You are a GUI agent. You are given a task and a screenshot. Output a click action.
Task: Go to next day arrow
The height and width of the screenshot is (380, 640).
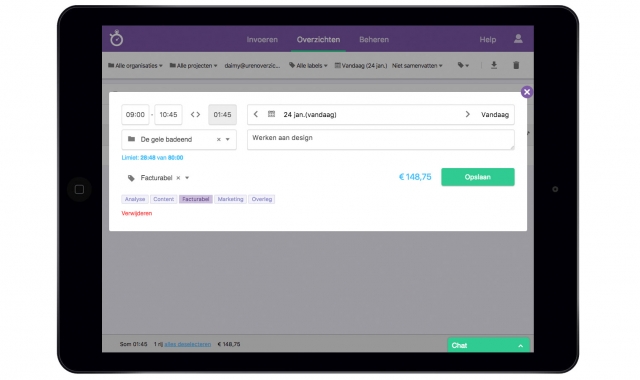pos(467,114)
